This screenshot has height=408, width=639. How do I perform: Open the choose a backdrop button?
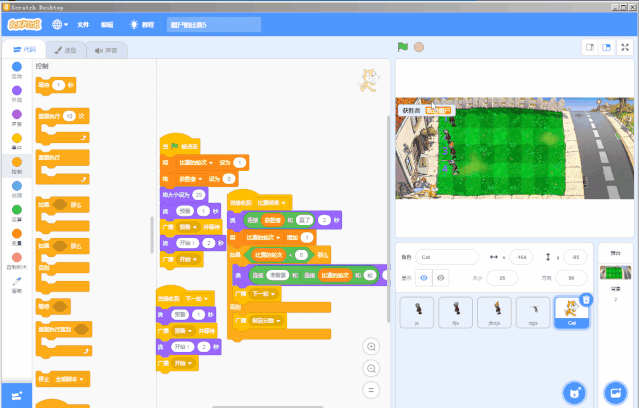pyautogui.click(x=615, y=393)
